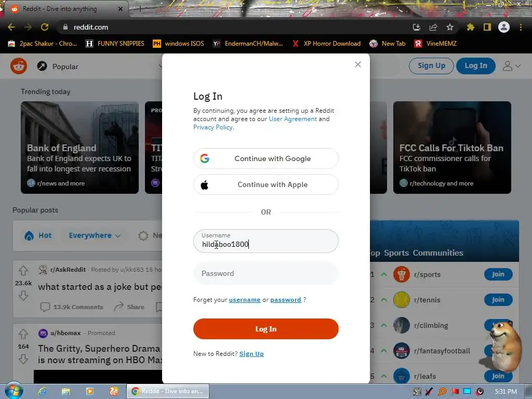This screenshot has height=399, width=532.
Task: Open VineMEMZ bookmark
Action: [x=436, y=44]
